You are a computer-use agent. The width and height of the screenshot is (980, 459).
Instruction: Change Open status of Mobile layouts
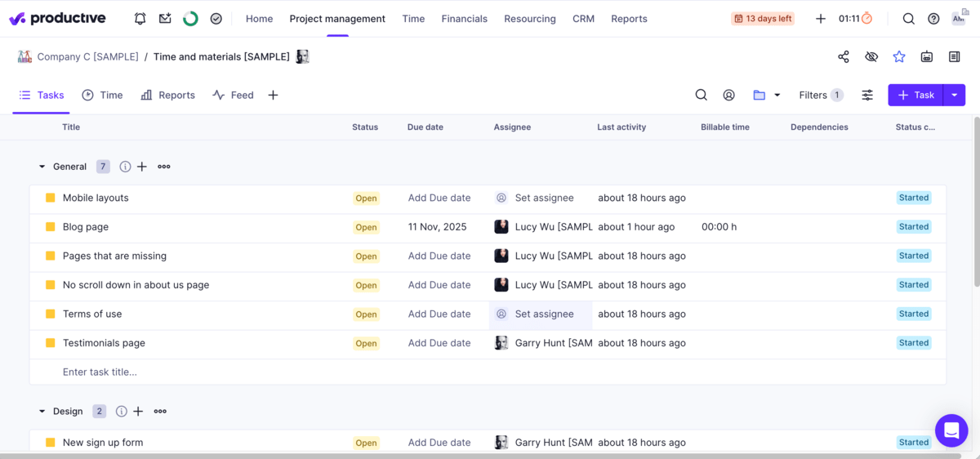coord(366,198)
